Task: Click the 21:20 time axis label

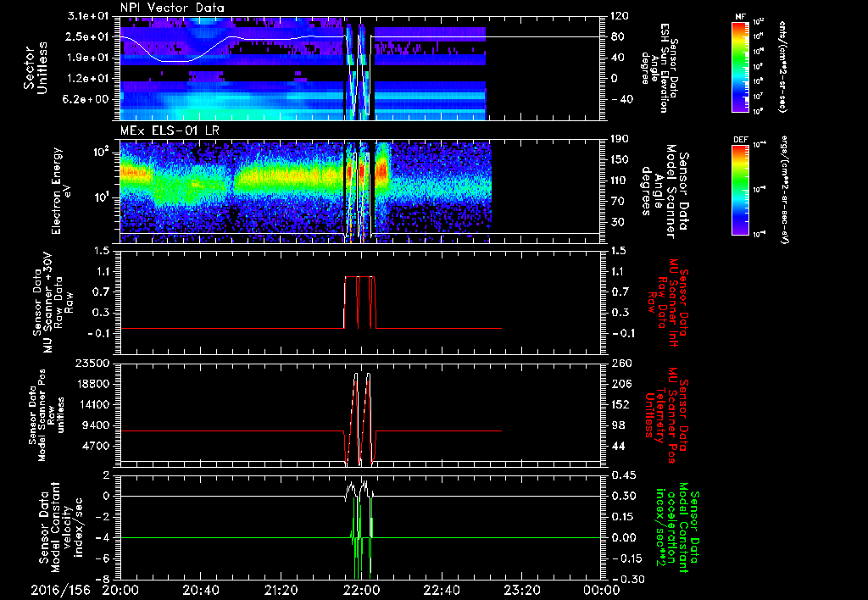Action: (281, 590)
